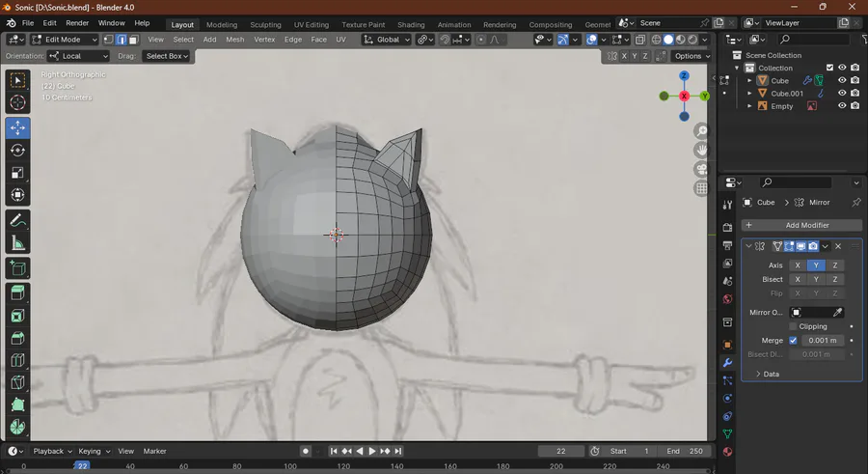The image size is (868, 474).
Task: Open the Object Data properties tab
Action: click(727, 433)
